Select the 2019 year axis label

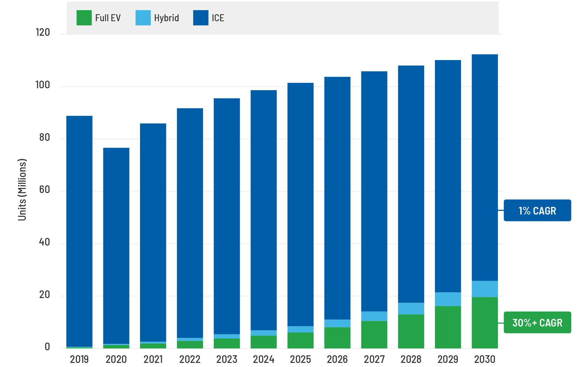(79, 359)
